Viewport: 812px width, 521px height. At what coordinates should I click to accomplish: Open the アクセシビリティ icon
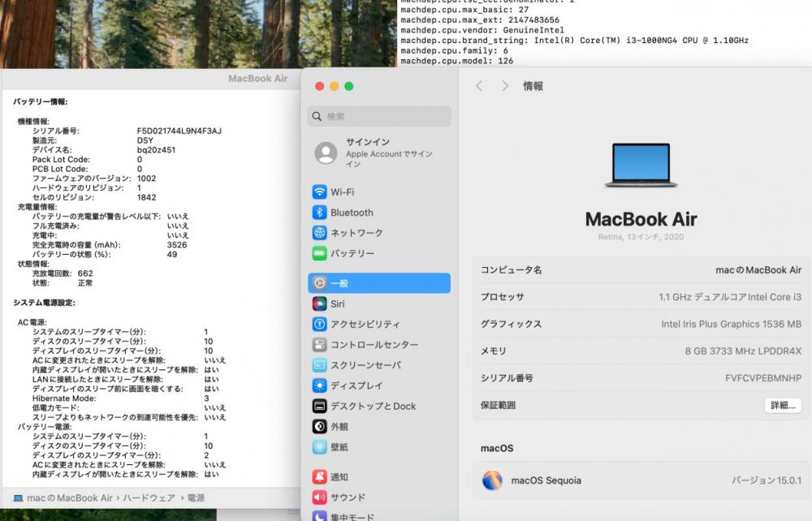pos(319,325)
